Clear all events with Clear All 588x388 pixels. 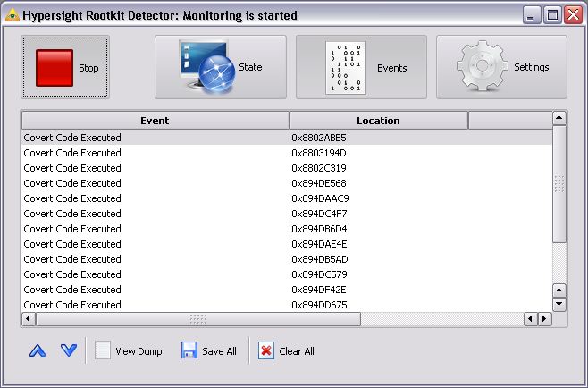click(x=286, y=350)
